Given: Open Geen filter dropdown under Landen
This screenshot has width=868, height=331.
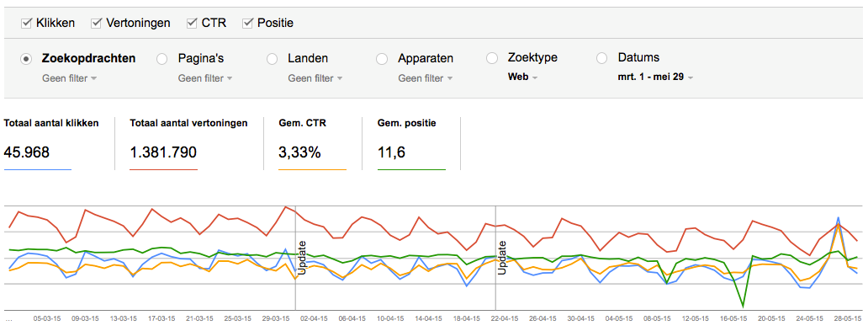Looking at the screenshot, I should click(315, 78).
